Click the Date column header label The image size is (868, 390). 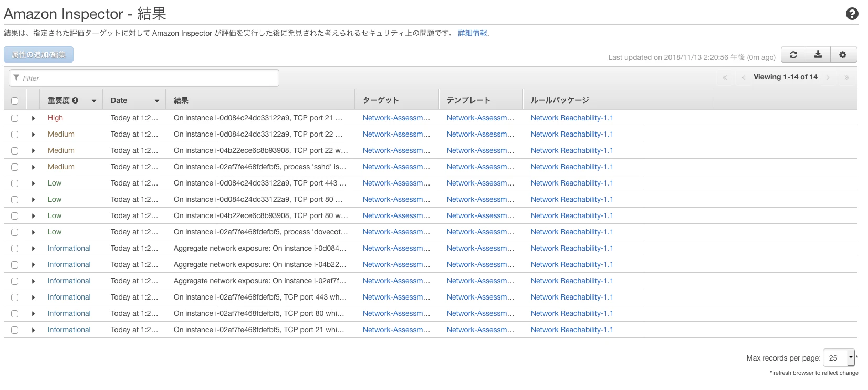pyautogui.click(x=119, y=100)
